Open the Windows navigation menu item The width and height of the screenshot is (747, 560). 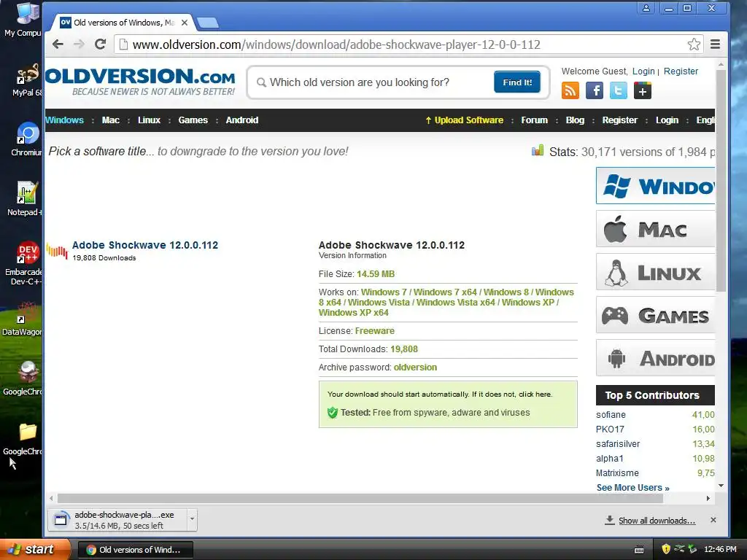[64, 120]
